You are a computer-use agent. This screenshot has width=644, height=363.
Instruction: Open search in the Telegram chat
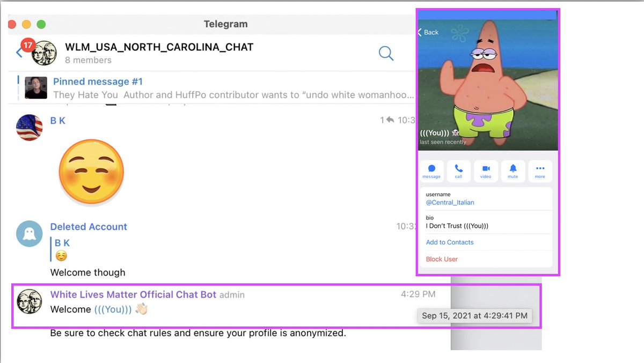[x=386, y=53]
